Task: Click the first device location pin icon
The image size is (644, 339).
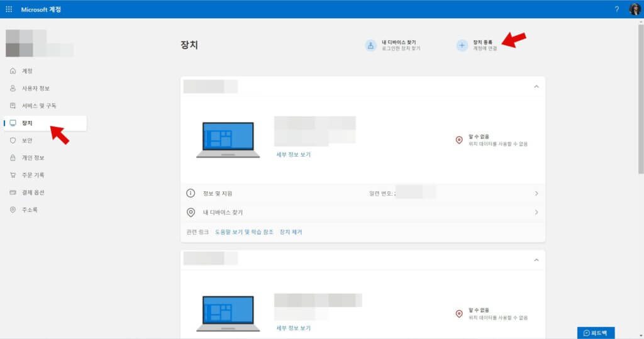Action: click(459, 140)
